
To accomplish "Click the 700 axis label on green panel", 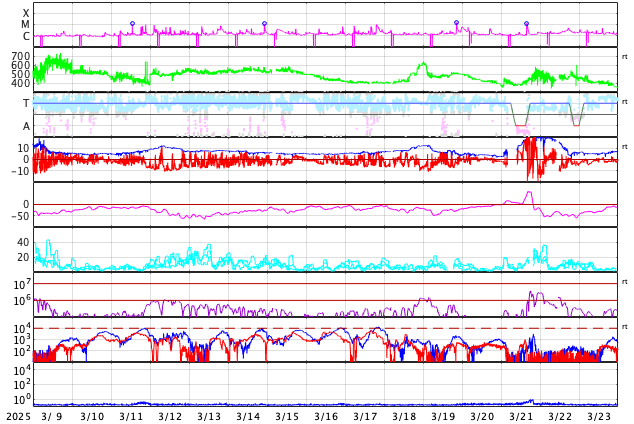I will click(x=21, y=57).
